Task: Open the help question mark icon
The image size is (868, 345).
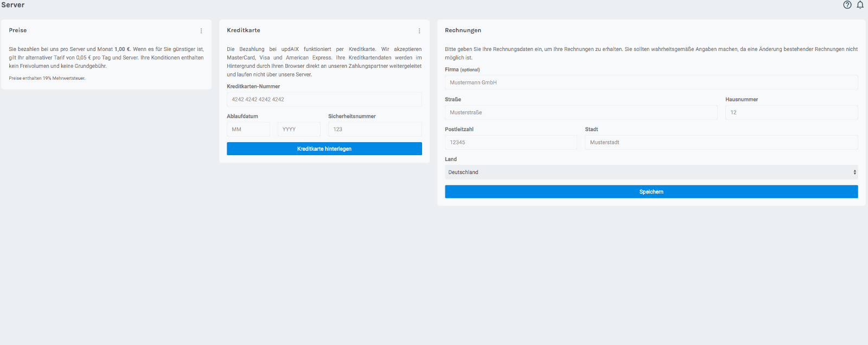Action: (847, 5)
